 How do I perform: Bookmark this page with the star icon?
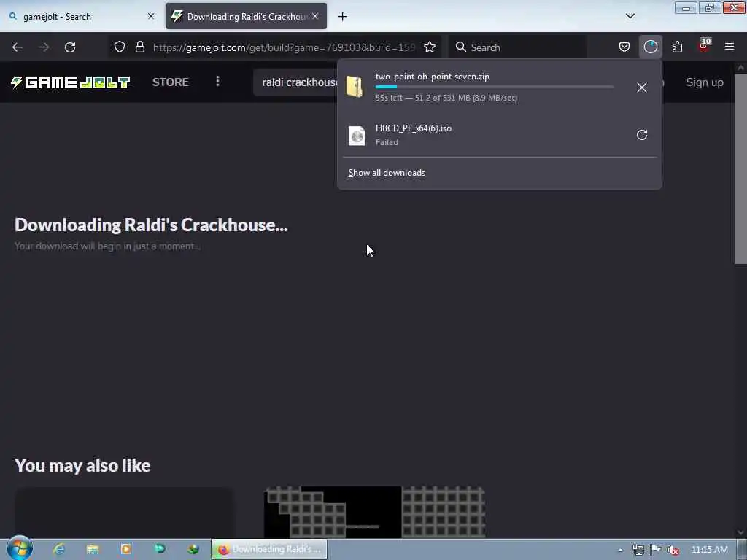point(430,47)
